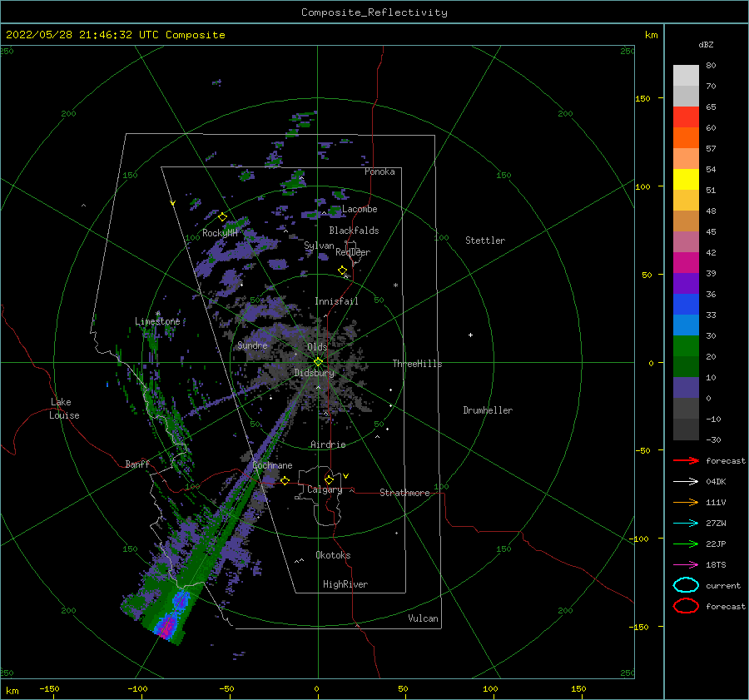Click the RockyMH label

tap(220, 233)
